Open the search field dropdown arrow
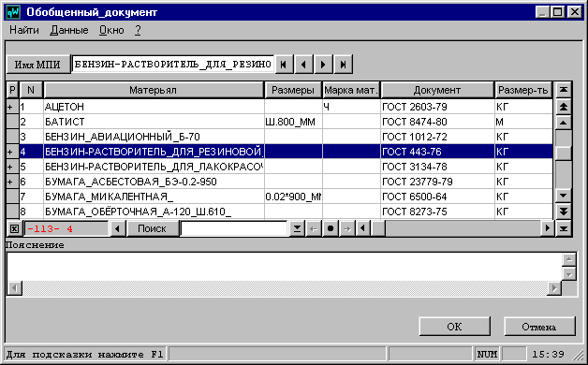 point(297,228)
